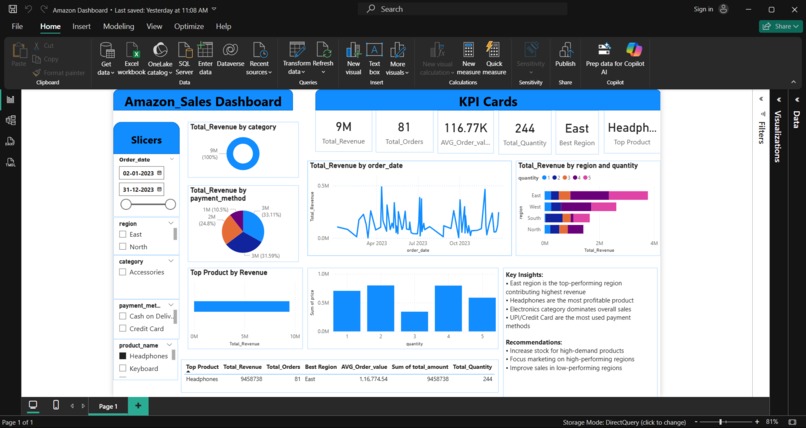Open the Copilot icon
Screen dimensions: 806x428
click(634, 49)
